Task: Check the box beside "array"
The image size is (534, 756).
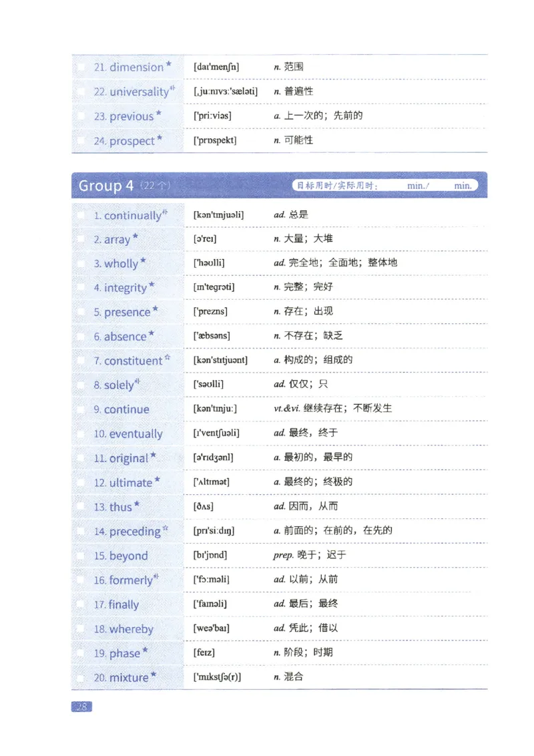Action: click(x=81, y=239)
